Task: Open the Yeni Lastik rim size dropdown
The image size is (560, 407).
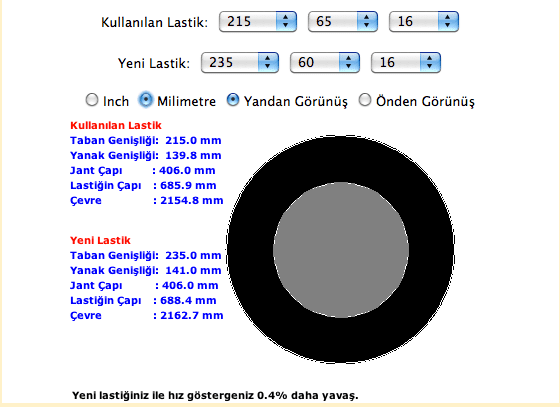Action: pos(406,62)
